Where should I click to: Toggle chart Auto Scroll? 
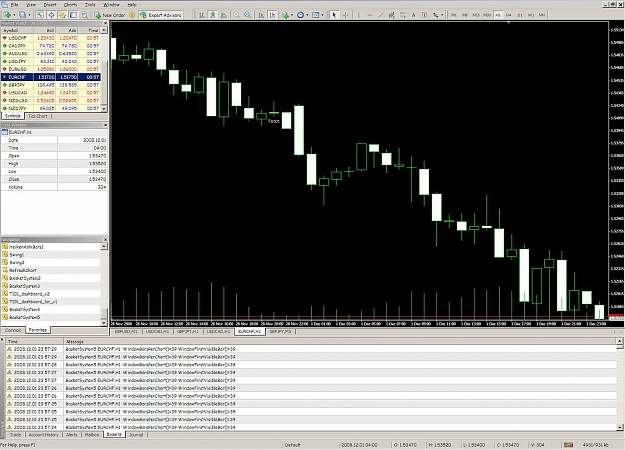[261, 15]
